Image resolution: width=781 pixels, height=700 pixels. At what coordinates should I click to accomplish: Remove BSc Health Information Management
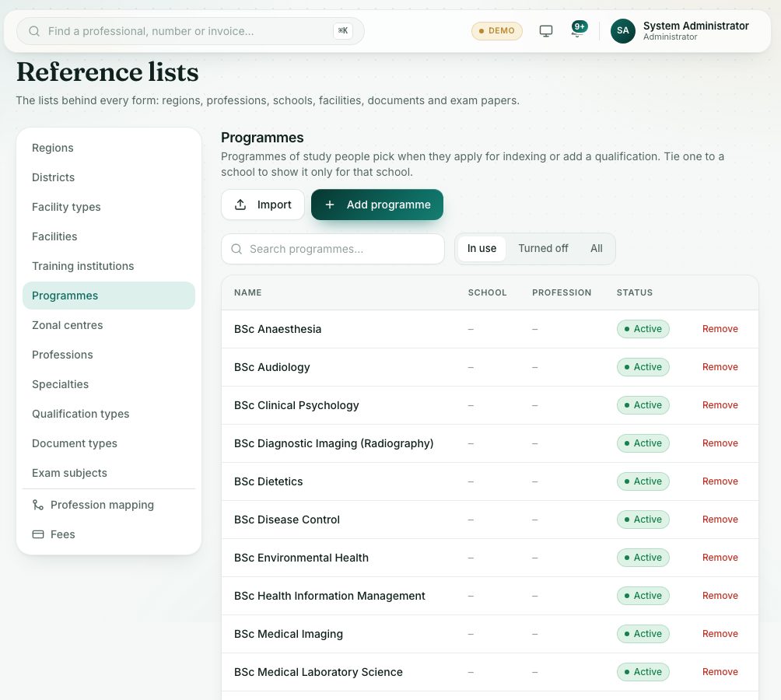click(x=720, y=596)
